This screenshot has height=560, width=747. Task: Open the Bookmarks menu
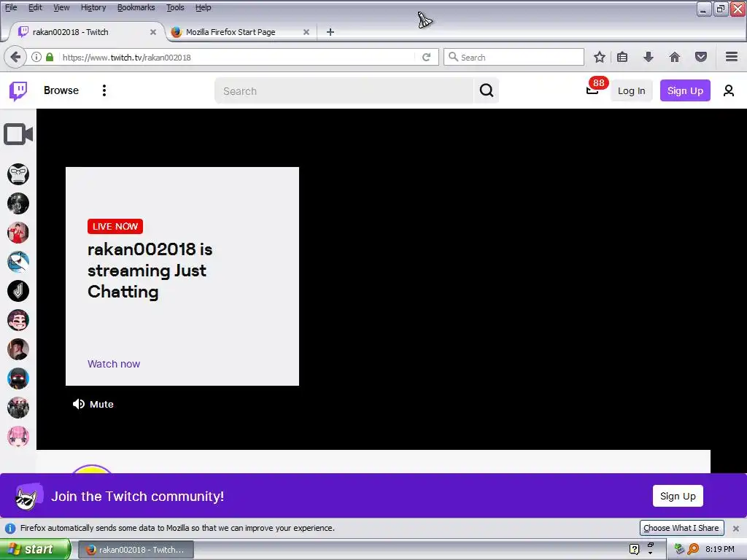(x=136, y=7)
